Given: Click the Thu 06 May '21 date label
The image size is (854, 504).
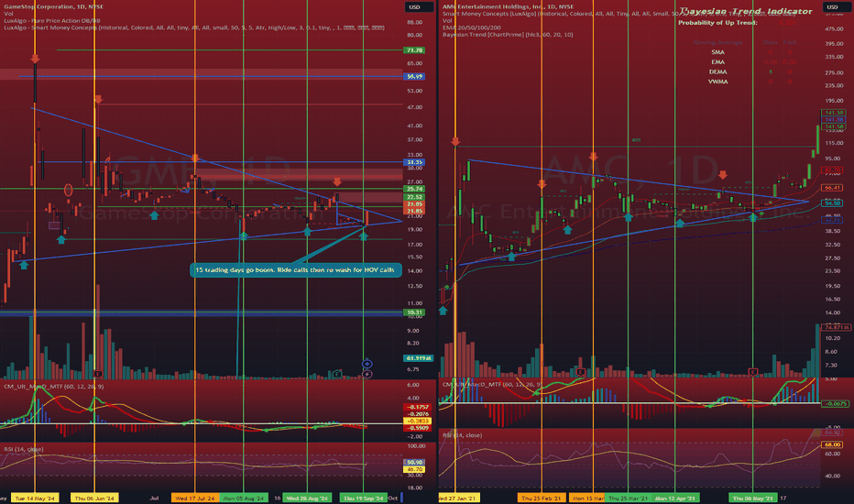Looking at the screenshot, I should tap(752, 498).
